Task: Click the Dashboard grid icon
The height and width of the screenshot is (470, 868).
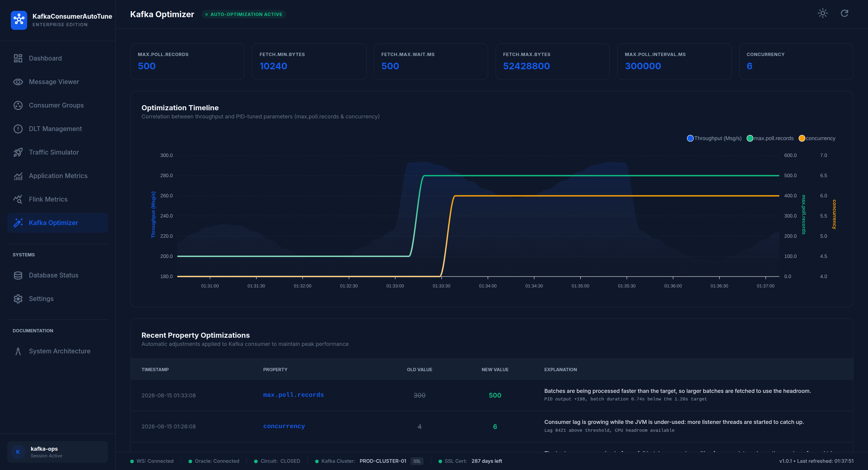Action: [x=18, y=58]
